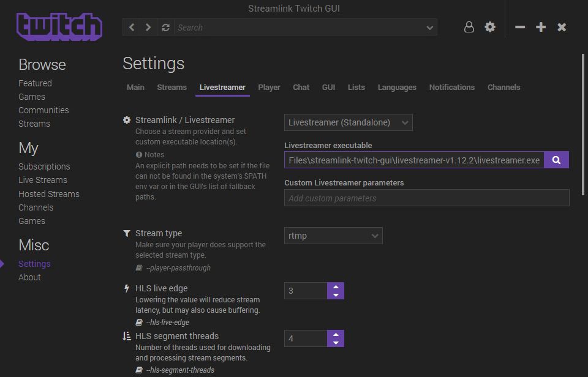The image size is (588, 377).
Task: Click the --hls-live-edge parameter text
Action: click(x=168, y=323)
